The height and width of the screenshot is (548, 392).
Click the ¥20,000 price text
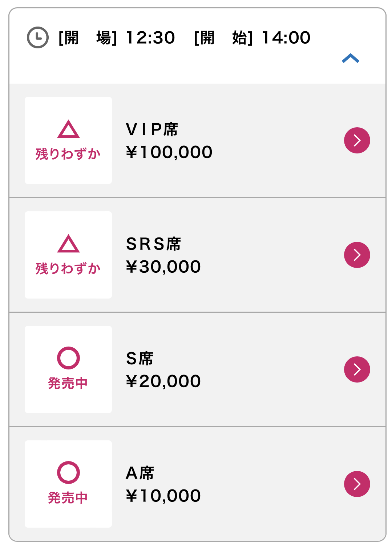pos(163,381)
